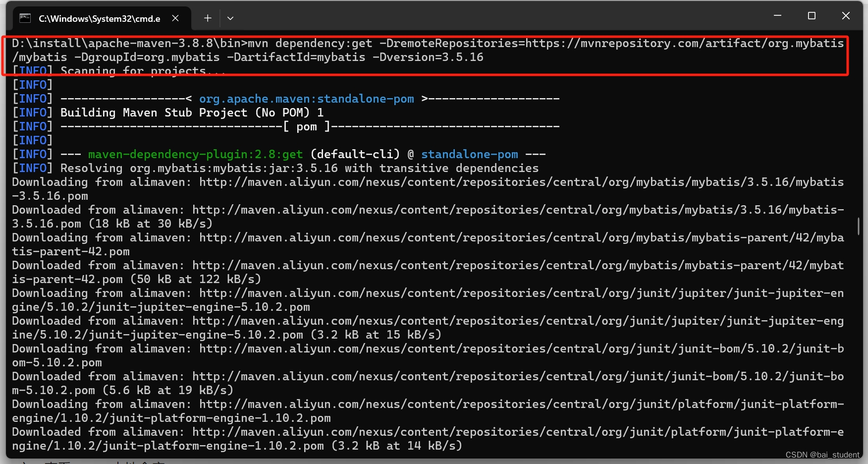Click '(18 kB at 30 kB/s)' download speed text
This screenshot has height=464, width=868.
pos(151,224)
